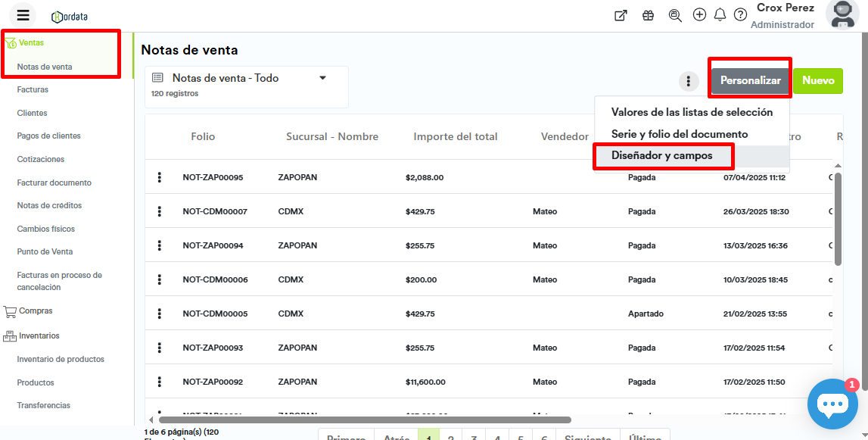This screenshot has width=868, height=440.
Task: Expand the 'Notas de venta - Todo' view dropdown
Action: tap(322, 78)
